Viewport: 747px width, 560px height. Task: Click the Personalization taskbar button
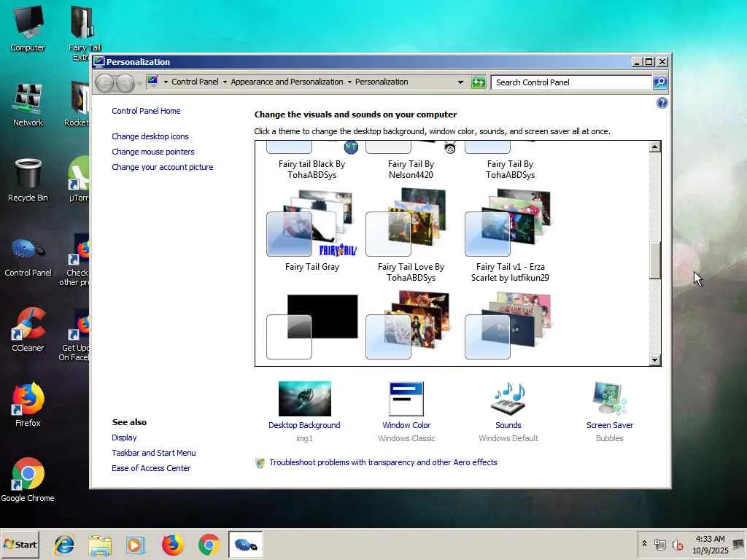pos(245,544)
